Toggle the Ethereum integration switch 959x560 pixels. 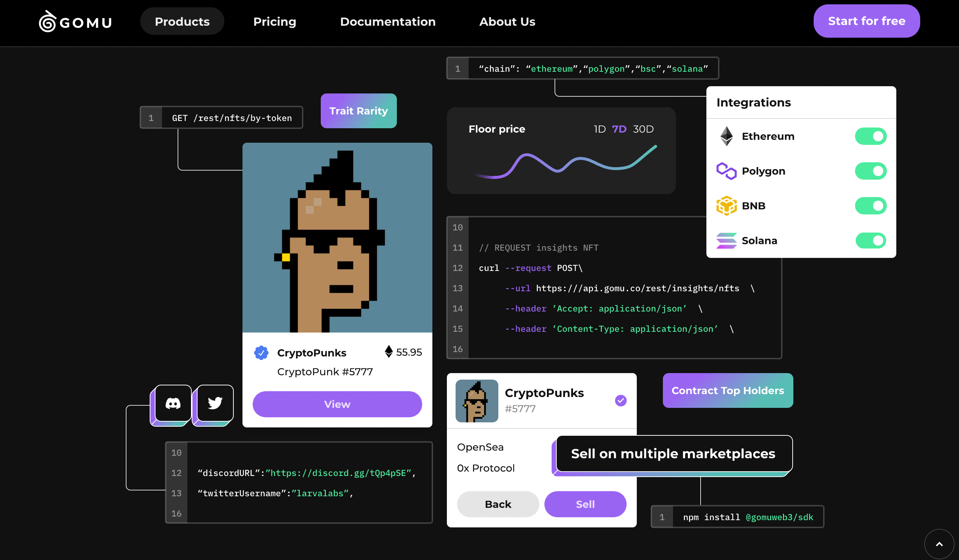tap(870, 136)
